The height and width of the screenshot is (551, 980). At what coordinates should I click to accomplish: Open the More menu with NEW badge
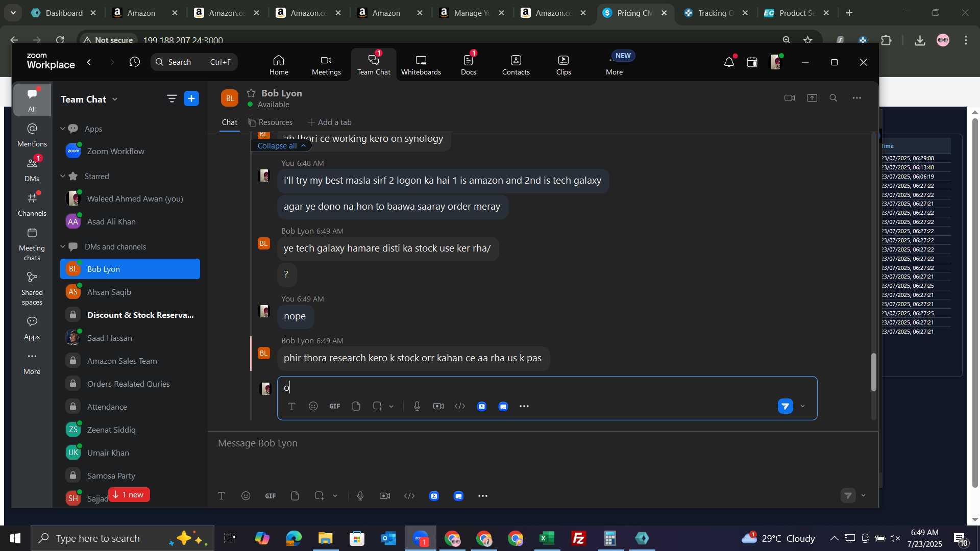(615, 65)
